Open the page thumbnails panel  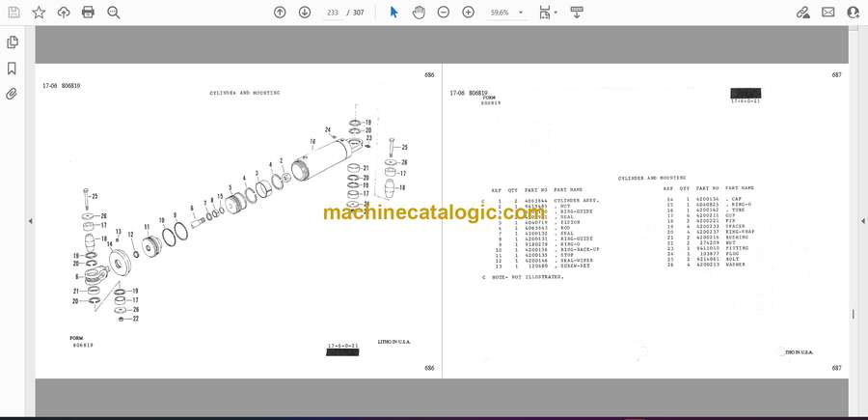[13, 42]
